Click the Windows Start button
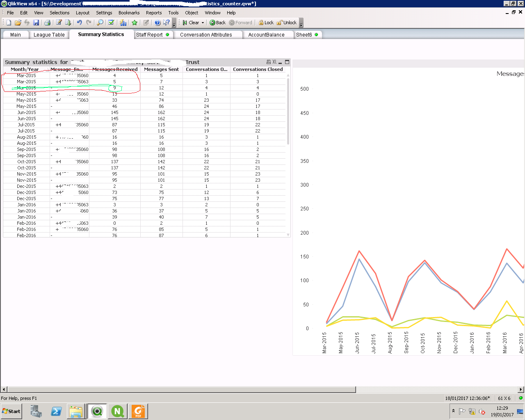The height and width of the screenshot is (420, 525). pyautogui.click(x=11, y=411)
